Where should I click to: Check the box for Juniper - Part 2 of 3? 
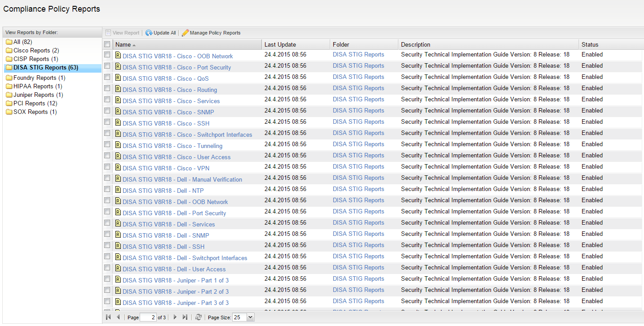107,290
